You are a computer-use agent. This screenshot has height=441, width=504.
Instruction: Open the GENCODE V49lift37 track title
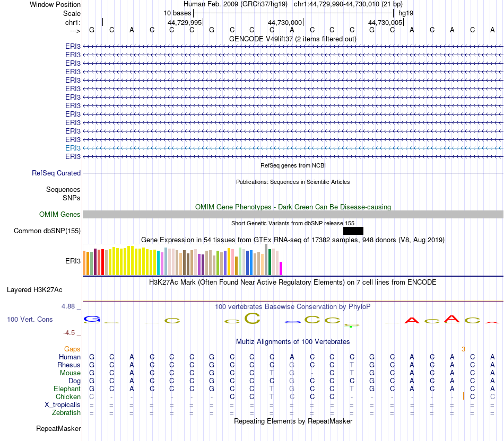292,39
